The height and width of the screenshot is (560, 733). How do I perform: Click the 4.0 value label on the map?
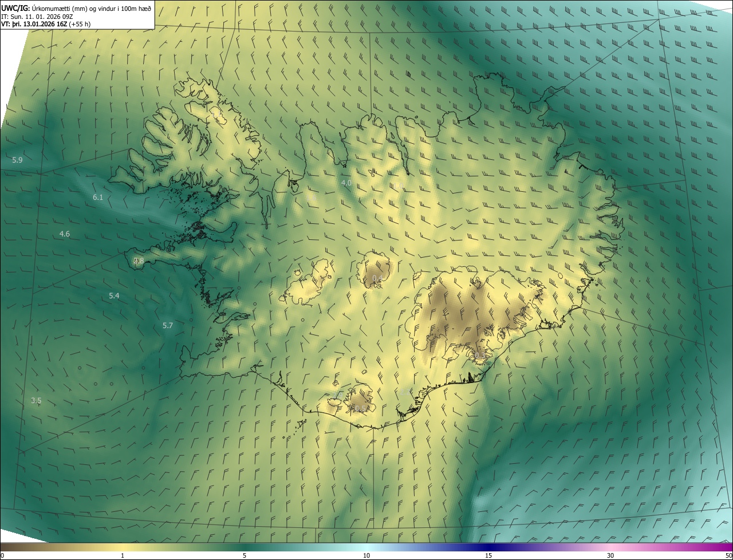pyautogui.click(x=346, y=183)
